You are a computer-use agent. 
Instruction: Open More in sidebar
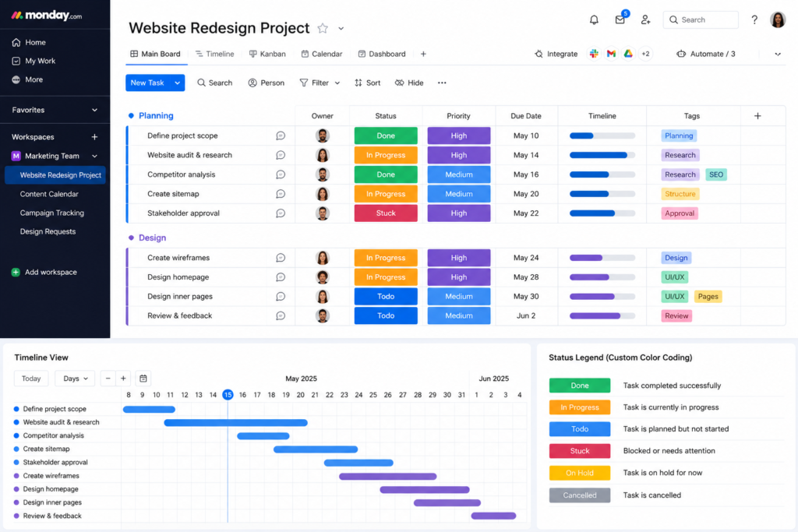27,80
